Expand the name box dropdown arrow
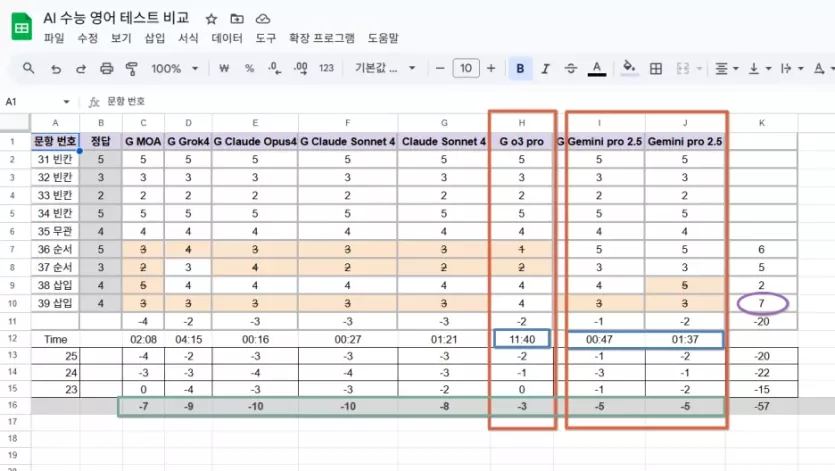 pyautogui.click(x=67, y=102)
